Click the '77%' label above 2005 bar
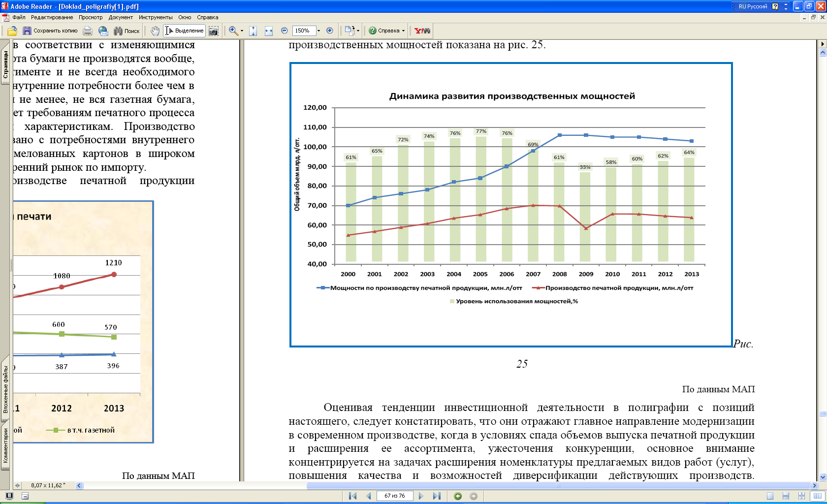 (481, 131)
